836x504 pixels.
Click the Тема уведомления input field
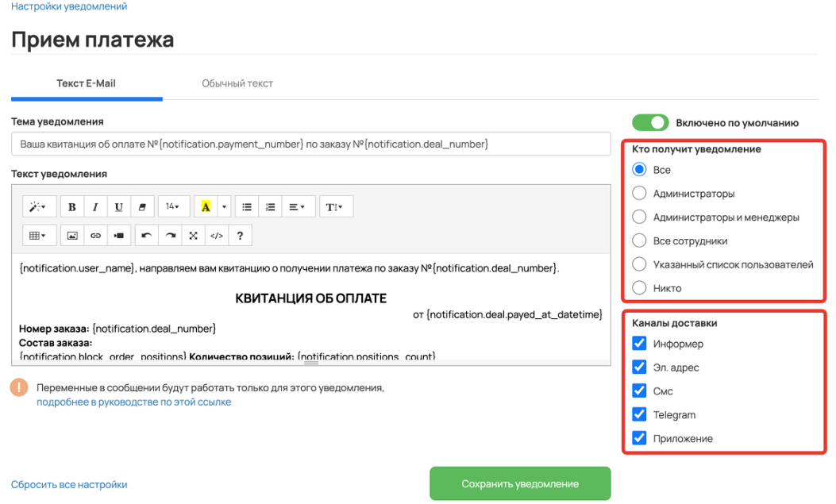click(311, 144)
